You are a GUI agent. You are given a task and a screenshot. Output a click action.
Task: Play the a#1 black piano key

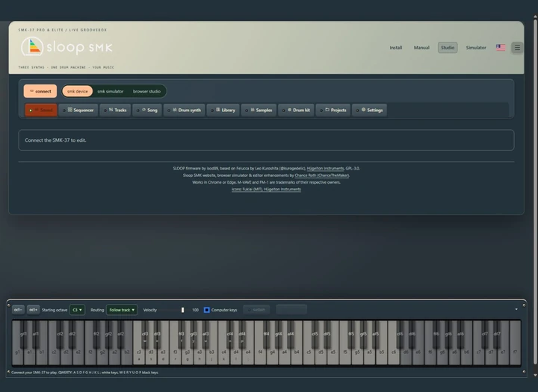(36, 333)
